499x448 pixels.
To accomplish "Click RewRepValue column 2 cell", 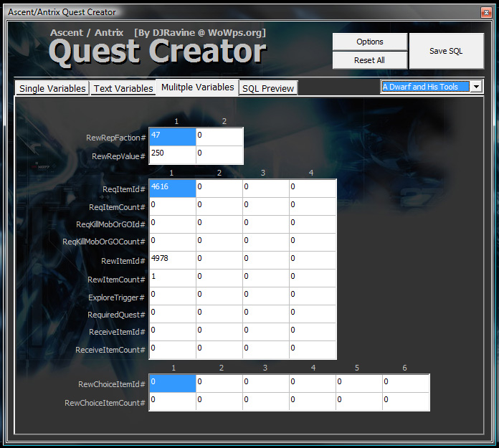I will click(219, 155).
